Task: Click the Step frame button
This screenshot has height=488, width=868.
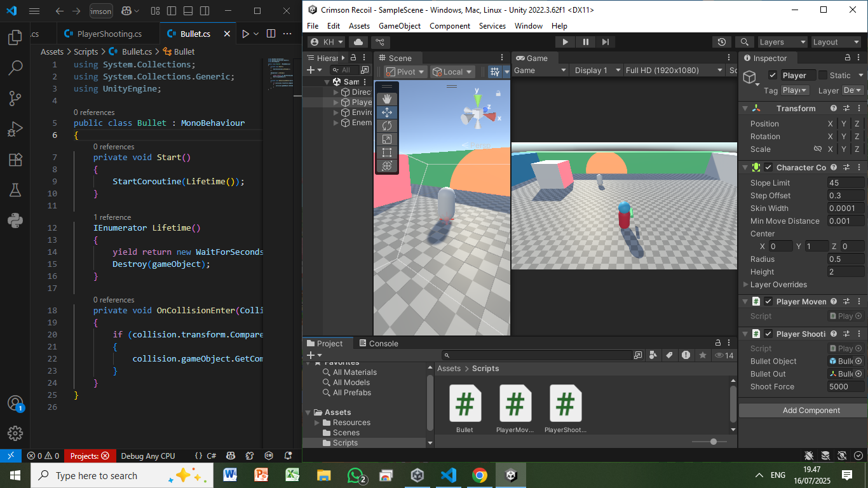Action: point(605,42)
